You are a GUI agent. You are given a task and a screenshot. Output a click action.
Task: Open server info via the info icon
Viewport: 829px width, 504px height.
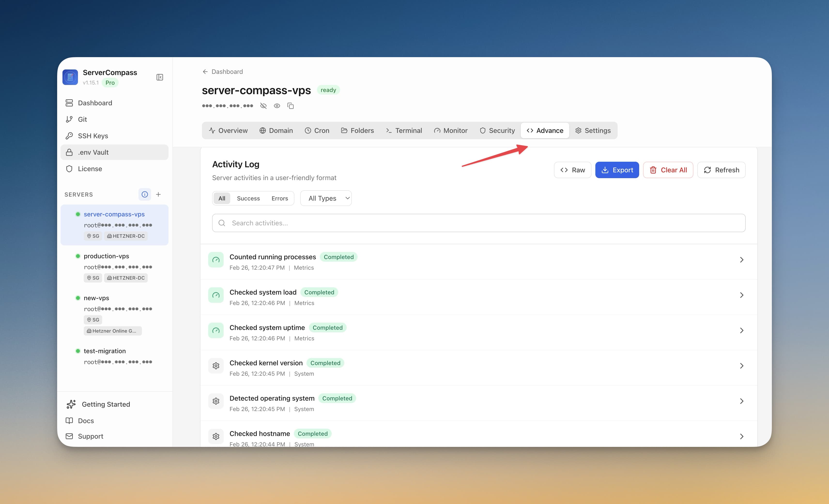click(x=145, y=194)
